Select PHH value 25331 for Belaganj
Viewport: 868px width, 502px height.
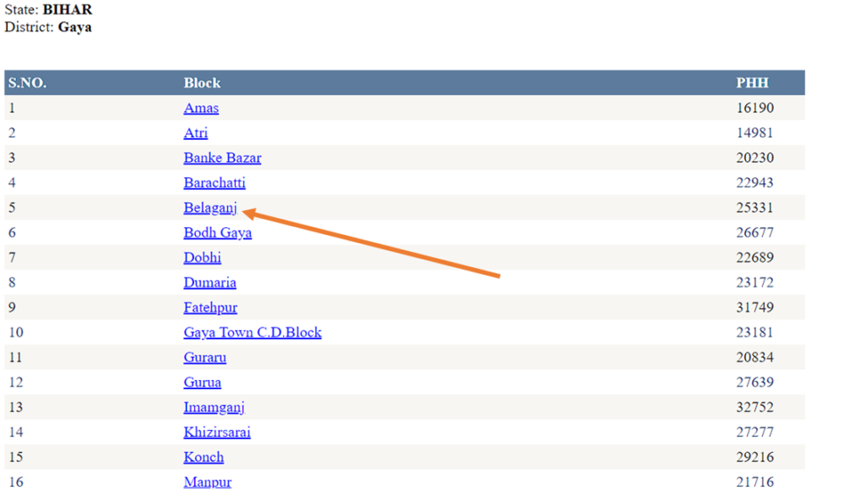point(754,208)
